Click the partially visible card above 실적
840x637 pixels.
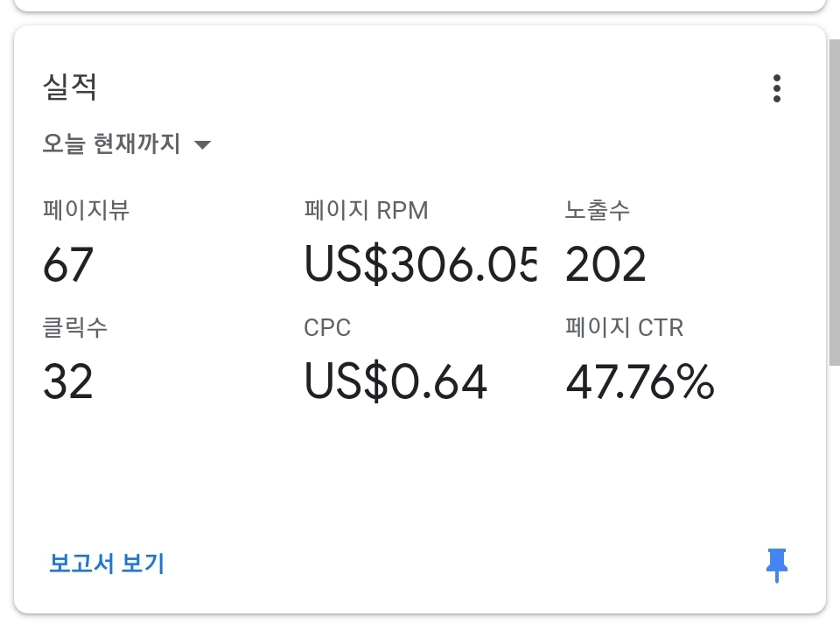point(420,4)
